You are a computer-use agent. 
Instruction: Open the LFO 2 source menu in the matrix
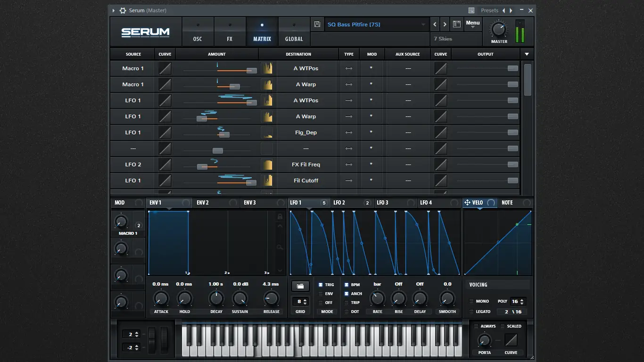pyautogui.click(x=133, y=165)
